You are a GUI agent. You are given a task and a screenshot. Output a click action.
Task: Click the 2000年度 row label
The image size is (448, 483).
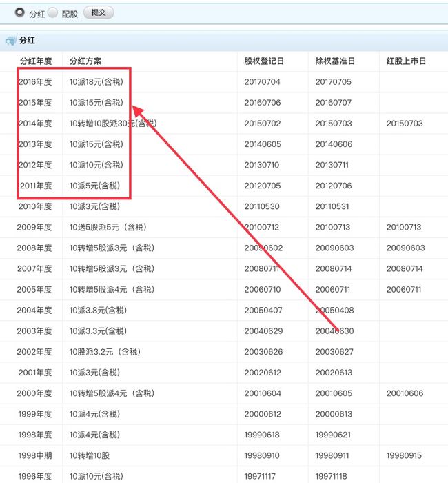[x=34, y=393]
